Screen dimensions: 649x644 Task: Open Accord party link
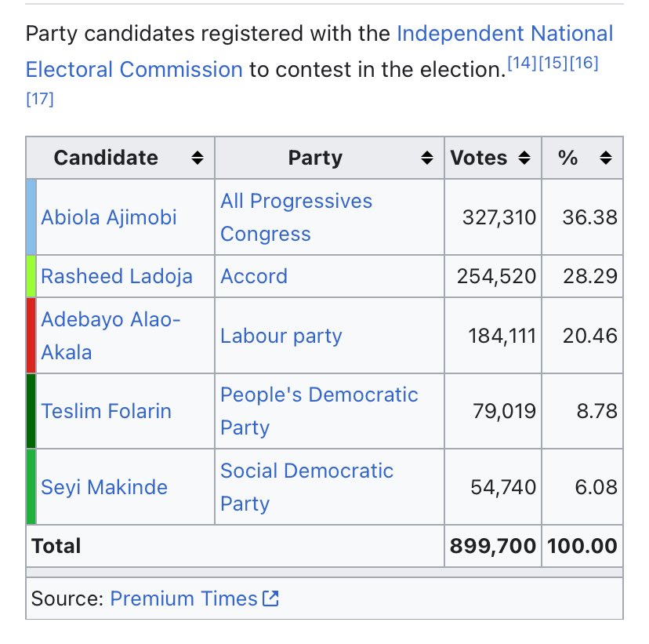(x=254, y=276)
